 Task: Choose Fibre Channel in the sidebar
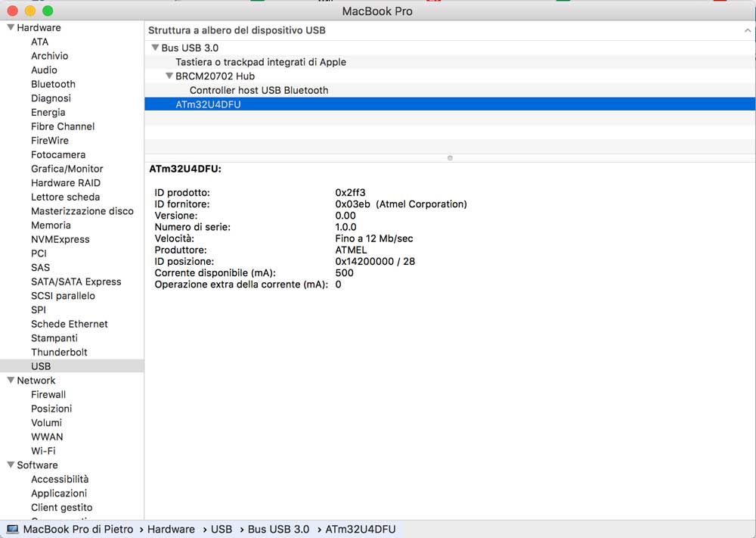point(63,126)
